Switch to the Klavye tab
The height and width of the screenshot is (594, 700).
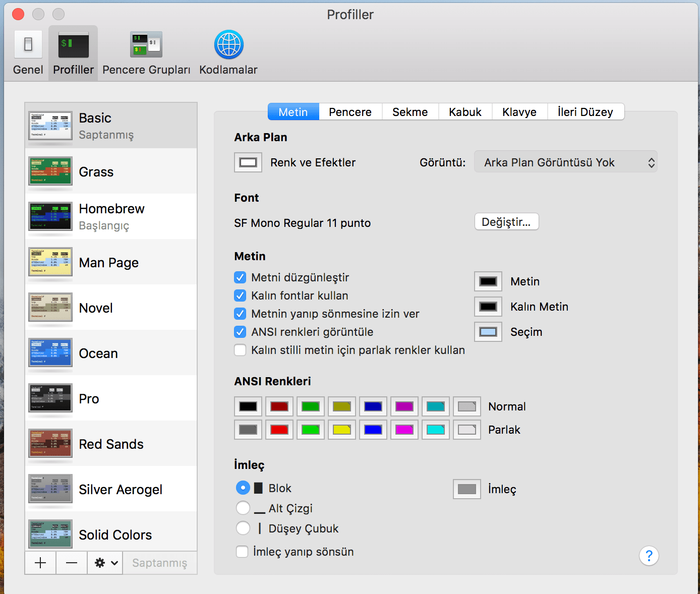click(x=519, y=112)
